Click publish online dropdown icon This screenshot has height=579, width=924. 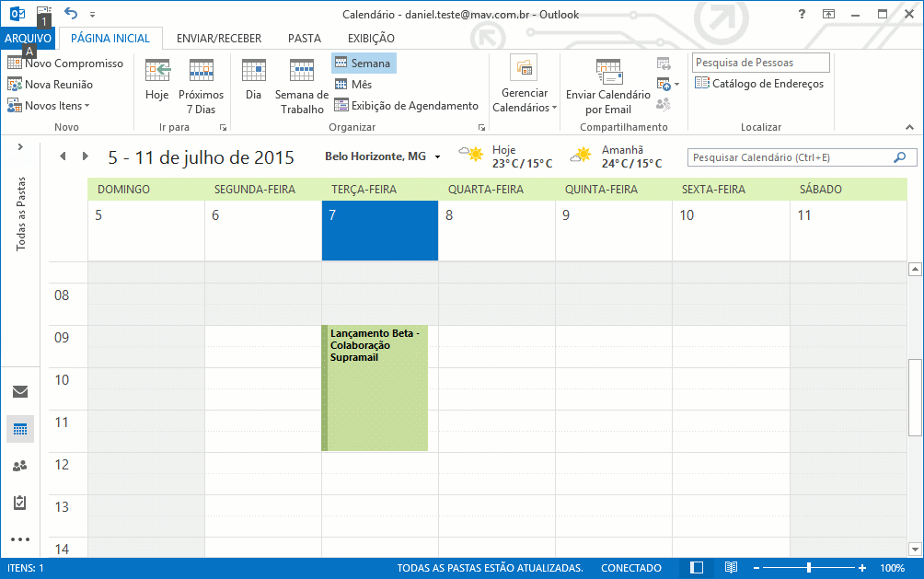point(668,85)
